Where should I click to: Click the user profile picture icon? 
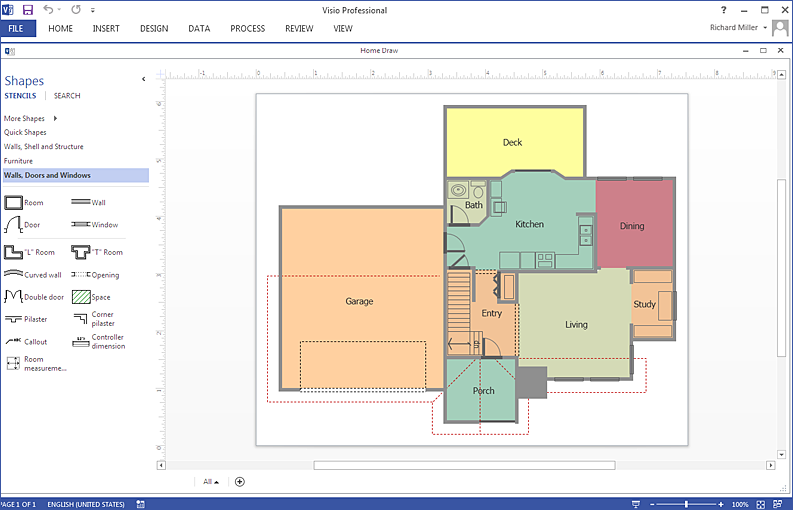[780, 28]
